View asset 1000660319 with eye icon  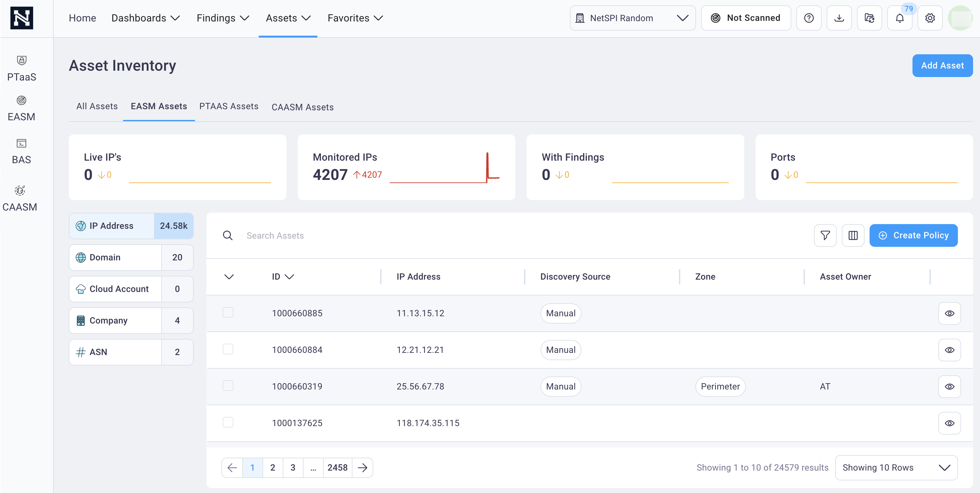[949, 386]
